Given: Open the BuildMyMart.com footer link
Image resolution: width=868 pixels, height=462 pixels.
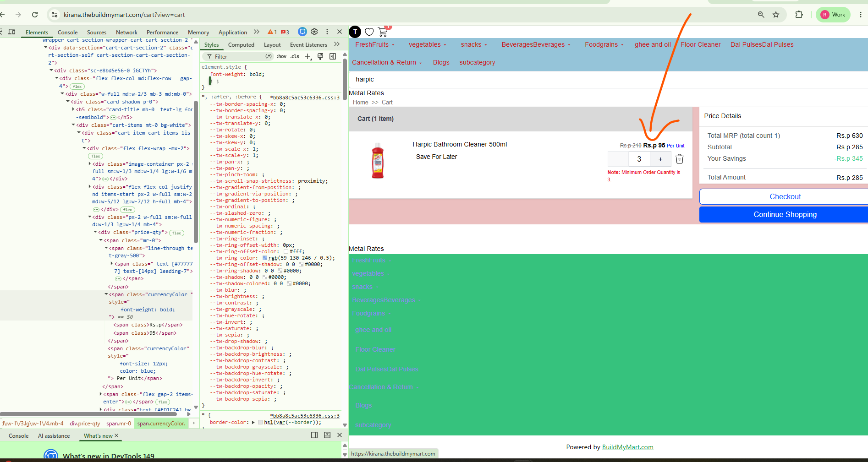Looking at the screenshot, I should 628,447.
